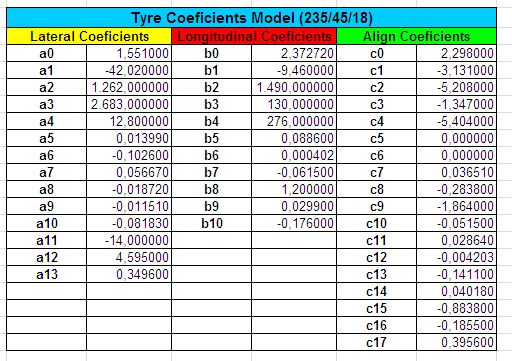Click the Longitudinal Coeficients red header

254,36
